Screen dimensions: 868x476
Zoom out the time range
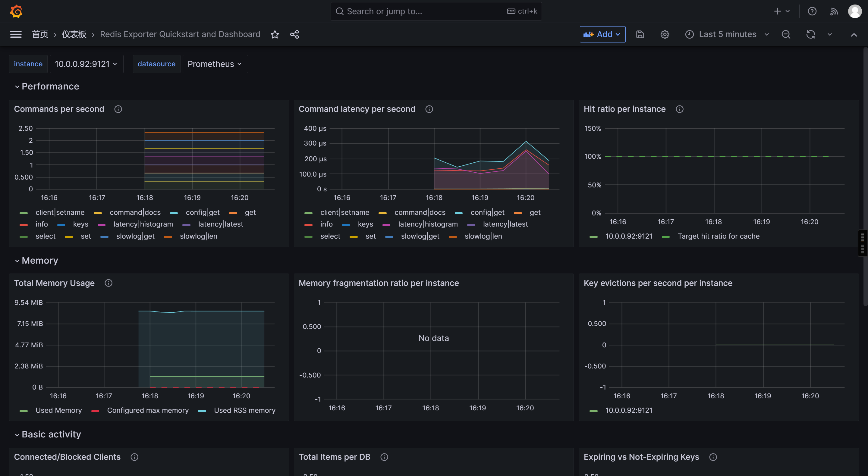786,34
